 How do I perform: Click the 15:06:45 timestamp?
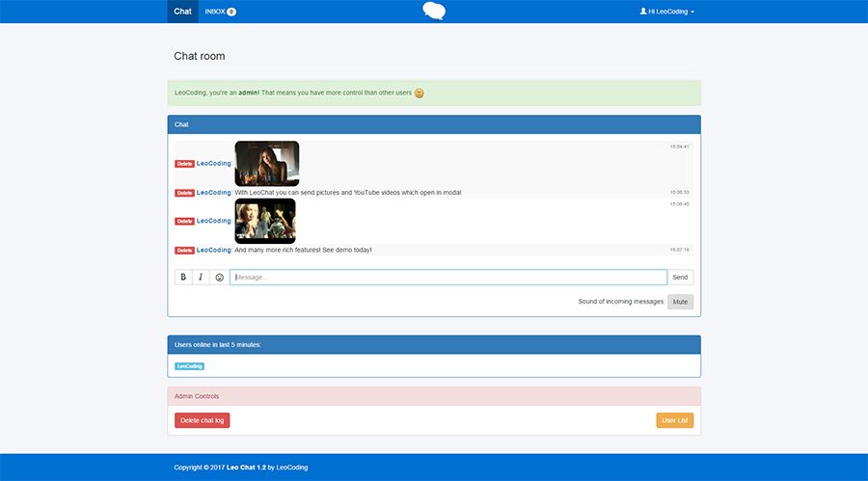pos(679,204)
